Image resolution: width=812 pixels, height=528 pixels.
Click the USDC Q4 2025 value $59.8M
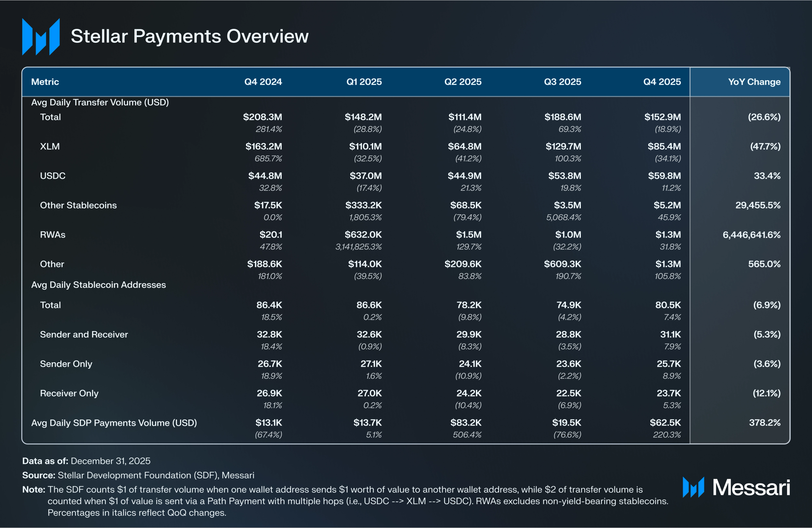(664, 176)
